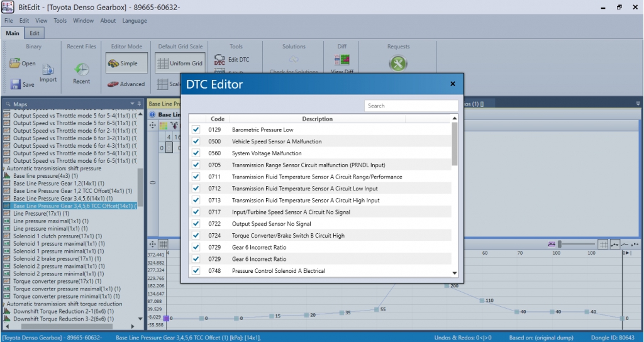This screenshot has width=644, height=342.
Task: Uncheck DTC 0560 System Voltage Malfunction
Action: [196, 153]
